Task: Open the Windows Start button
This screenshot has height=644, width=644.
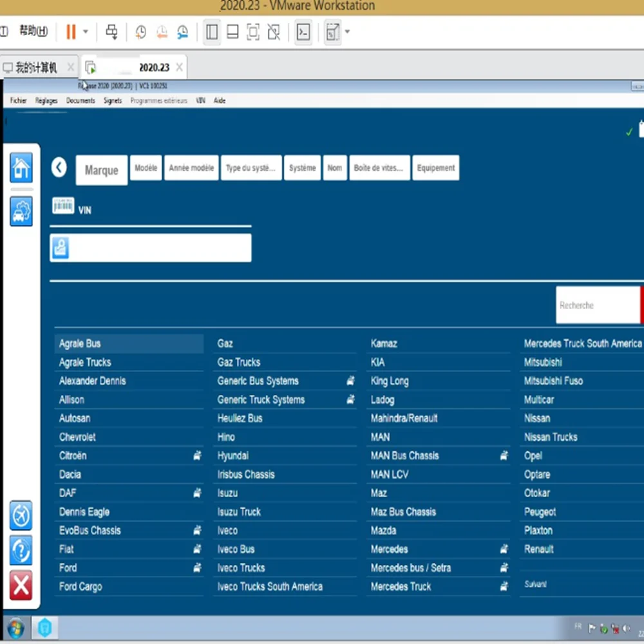Action: [x=15, y=627]
